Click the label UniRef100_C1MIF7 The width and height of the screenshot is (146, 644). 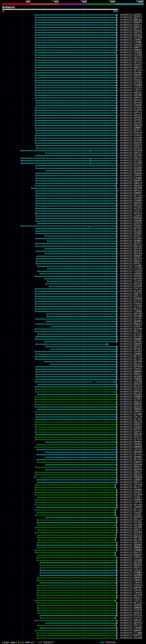pos(131,211)
